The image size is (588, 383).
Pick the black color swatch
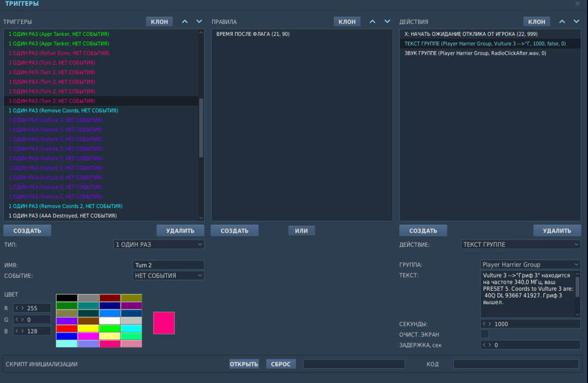pos(67,298)
